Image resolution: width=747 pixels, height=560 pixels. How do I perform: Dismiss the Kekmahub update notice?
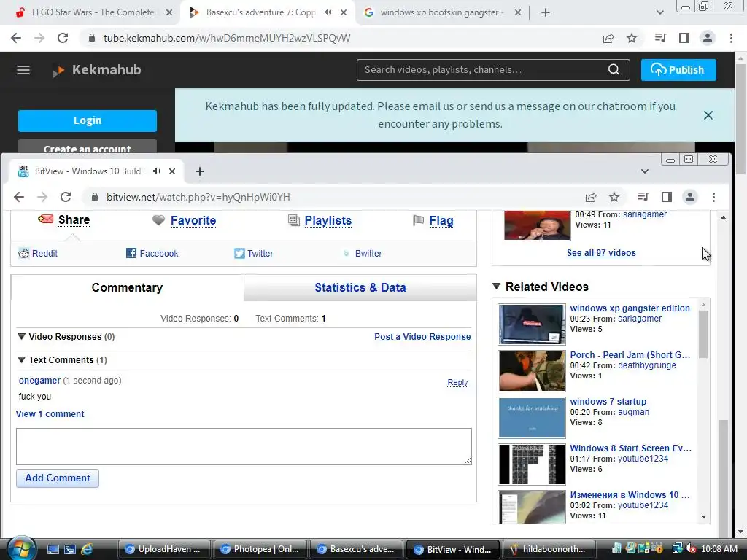click(708, 115)
